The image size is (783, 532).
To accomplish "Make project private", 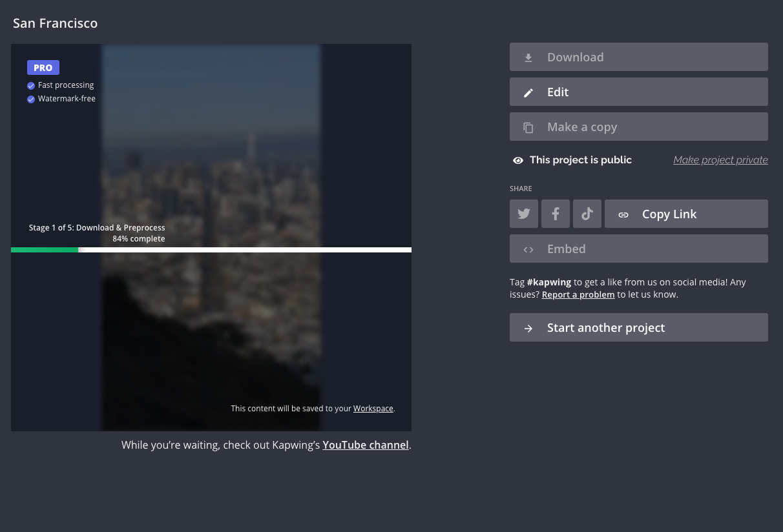I will (x=720, y=160).
